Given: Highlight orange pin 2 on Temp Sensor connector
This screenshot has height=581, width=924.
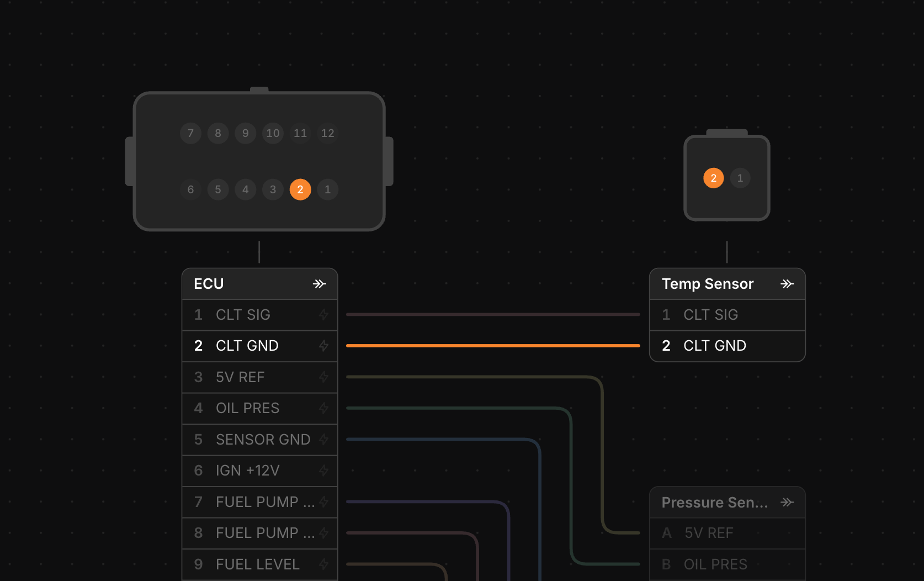Looking at the screenshot, I should 714,178.
